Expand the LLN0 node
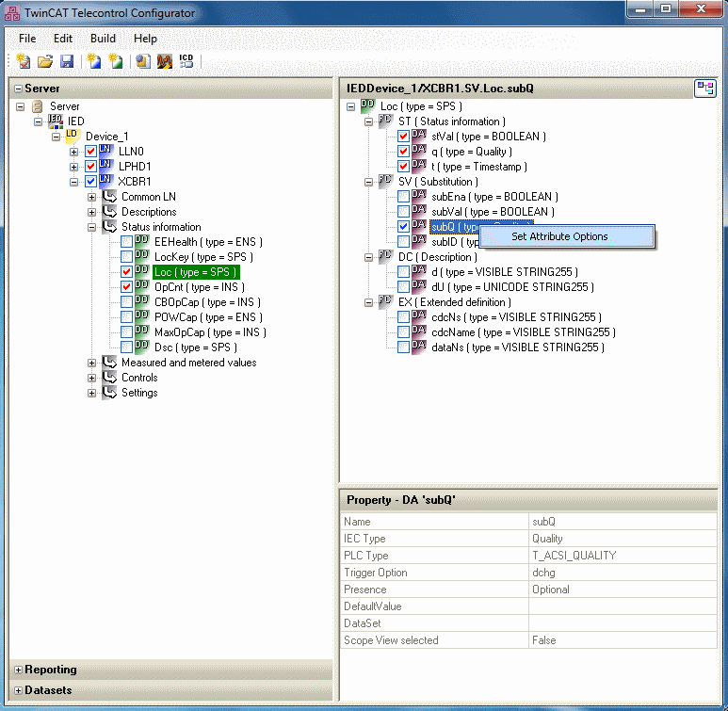 point(73,152)
